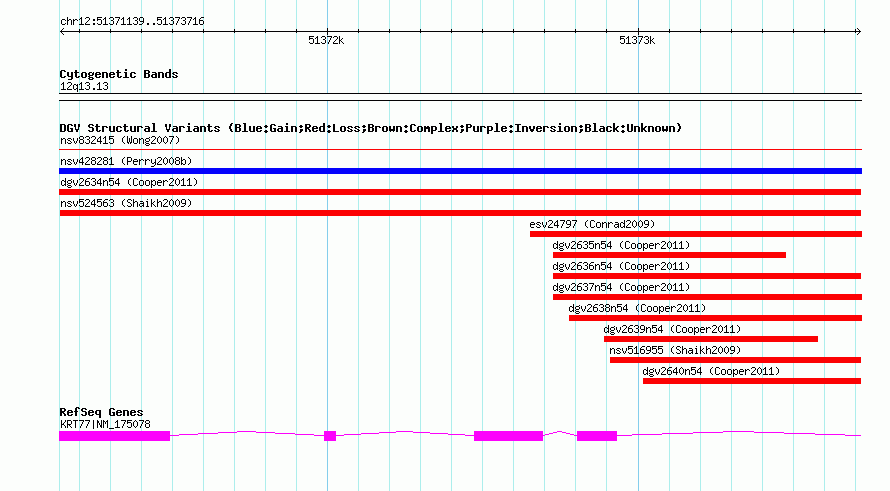This screenshot has height=491, width=890.
Task: Click the blue gain bar for nsv428281
Action: [x=460, y=171]
